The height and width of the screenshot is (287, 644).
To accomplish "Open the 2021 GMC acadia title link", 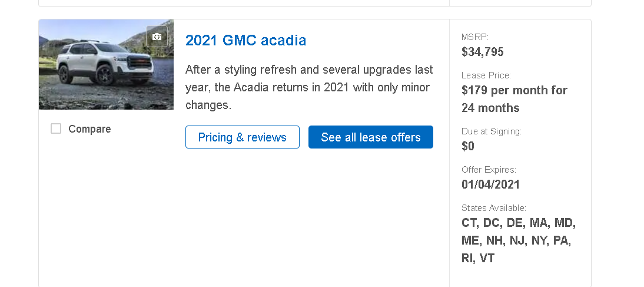I will [x=245, y=40].
